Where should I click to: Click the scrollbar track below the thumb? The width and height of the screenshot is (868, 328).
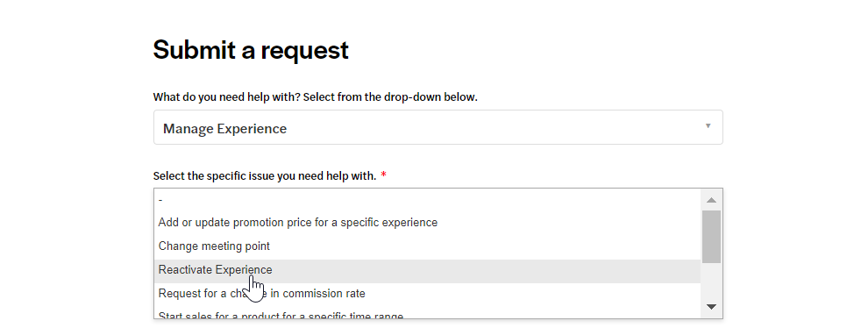click(x=711, y=280)
